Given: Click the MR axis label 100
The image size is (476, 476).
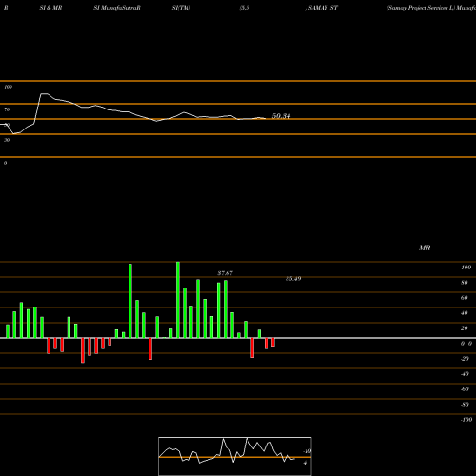Looking at the screenshot, I should (466, 268).
